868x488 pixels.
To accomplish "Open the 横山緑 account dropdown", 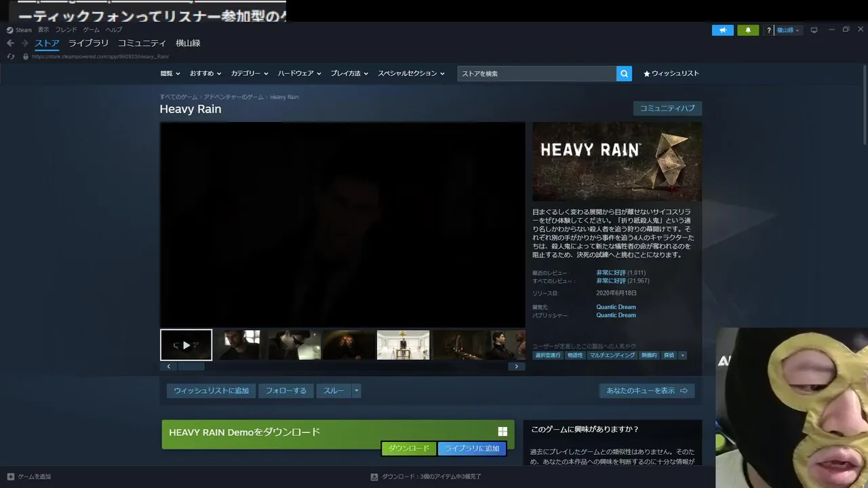I will pyautogui.click(x=788, y=30).
